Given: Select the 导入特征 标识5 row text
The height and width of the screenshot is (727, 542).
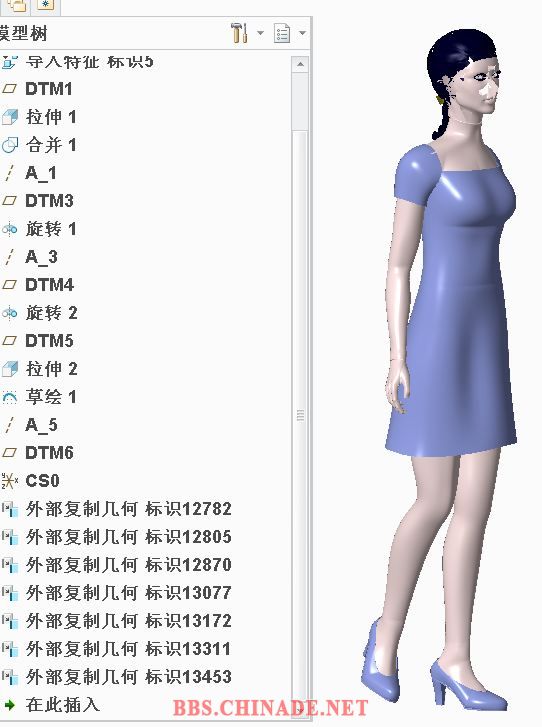Looking at the screenshot, I should tap(89, 62).
